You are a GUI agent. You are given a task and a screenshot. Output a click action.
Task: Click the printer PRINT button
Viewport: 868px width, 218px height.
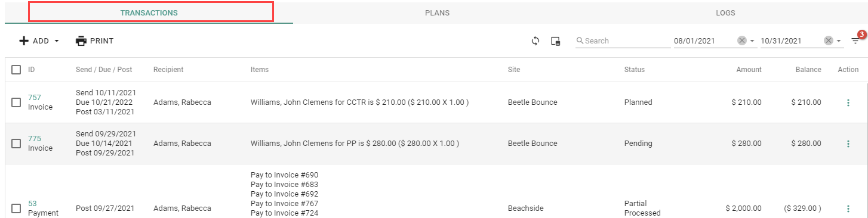coord(94,41)
